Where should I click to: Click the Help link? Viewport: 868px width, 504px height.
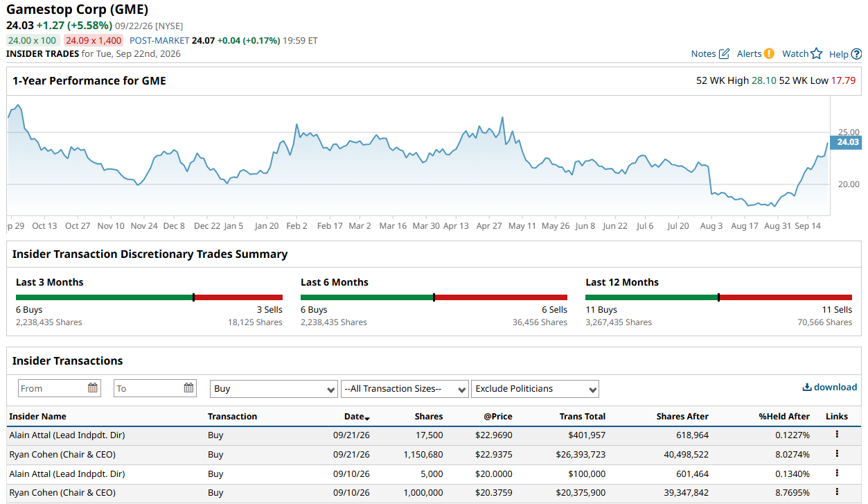[839, 54]
